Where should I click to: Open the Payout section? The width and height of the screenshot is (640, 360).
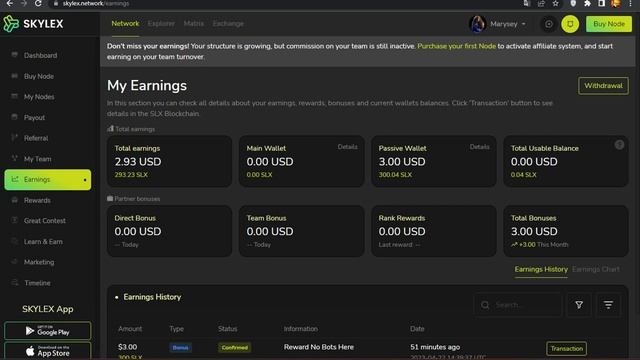click(34, 118)
